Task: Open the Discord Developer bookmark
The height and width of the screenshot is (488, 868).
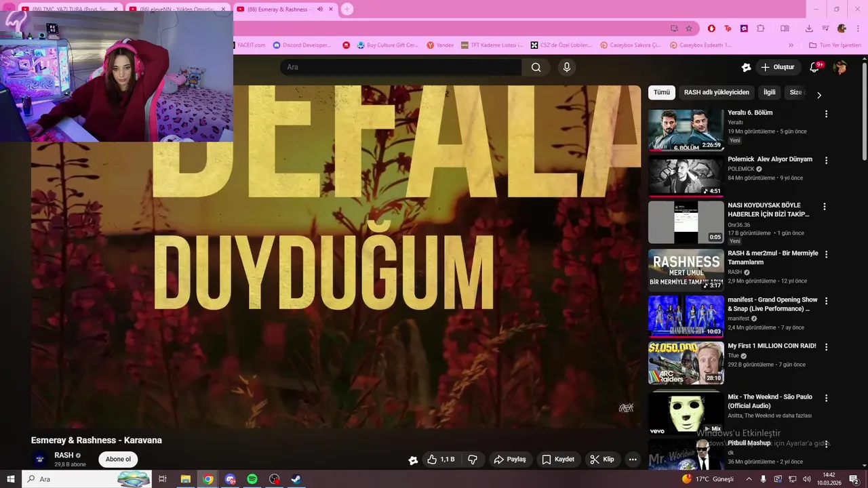Action: [302, 45]
